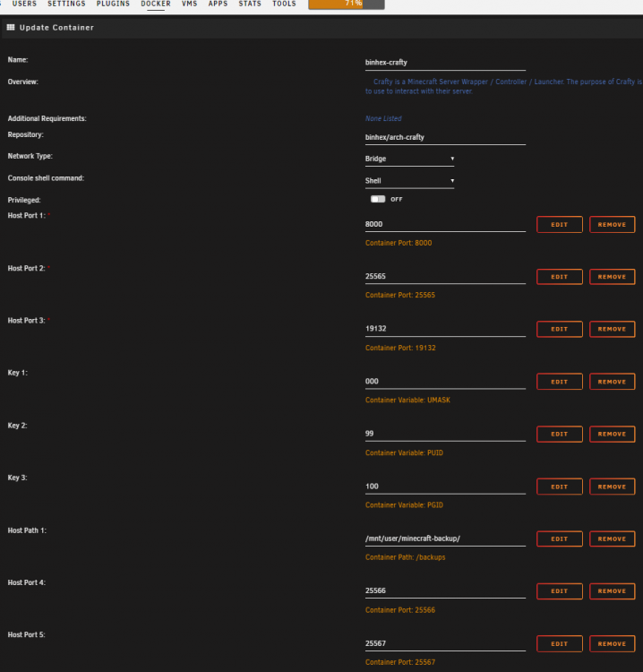Click the Host Path 1 field /mnt/user/minecraft-backup/

pyautogui.click(x=445, y=539)
